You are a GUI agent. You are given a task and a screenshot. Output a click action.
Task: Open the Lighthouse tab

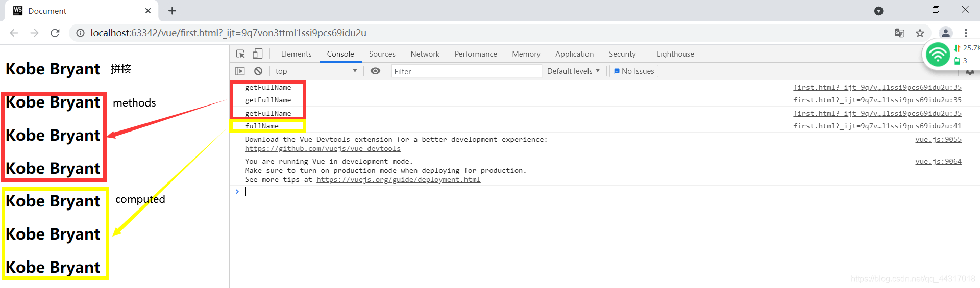point(675,54)
